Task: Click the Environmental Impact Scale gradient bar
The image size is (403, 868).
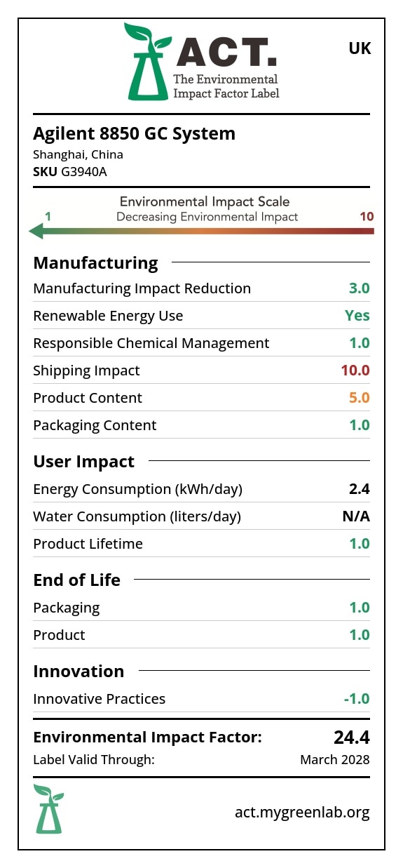Action: [201, 231]
